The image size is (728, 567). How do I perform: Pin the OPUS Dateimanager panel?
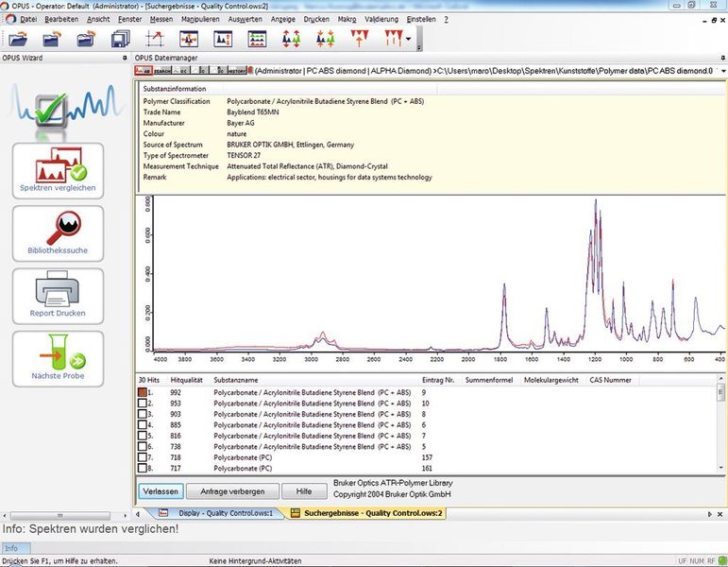tap(723, 58)
